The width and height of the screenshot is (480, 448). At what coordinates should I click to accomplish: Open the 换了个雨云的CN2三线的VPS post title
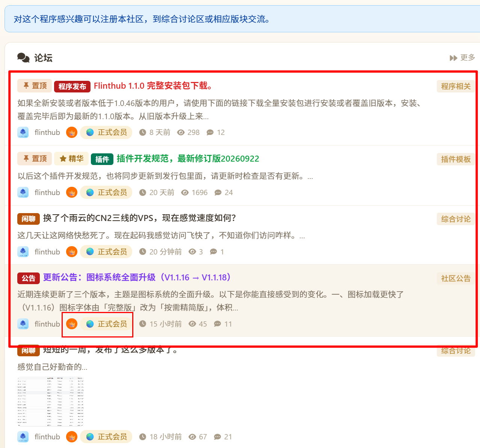(139, 218)
